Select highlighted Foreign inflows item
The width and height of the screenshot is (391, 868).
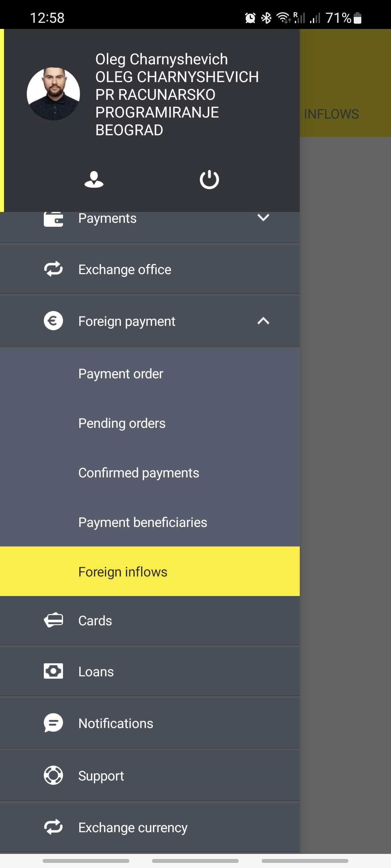123,572
